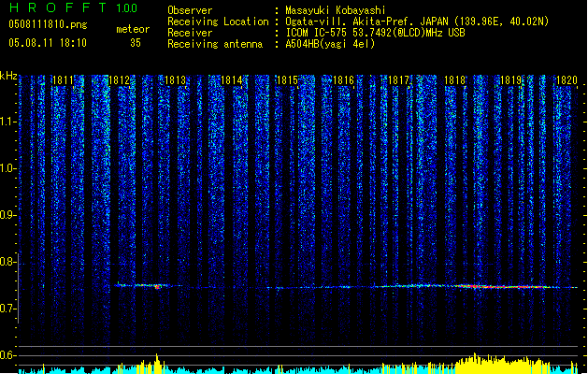This screenshot has width=588, height=374.
Task: Click time marker 1820
Action: (566, 80)
